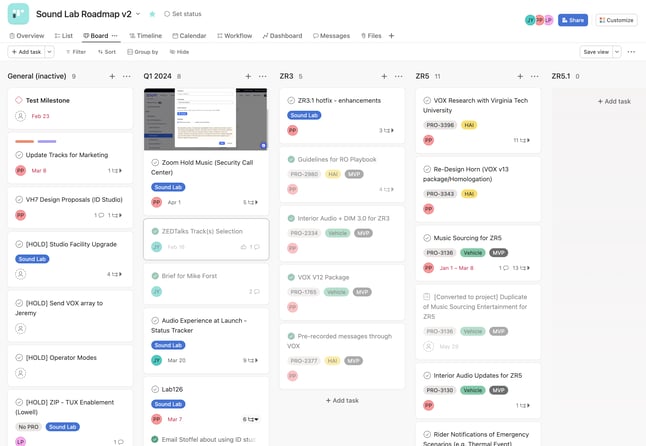646x446 pixels.
Task: Open the Workflow tab
Action: (x=234, y=36)
